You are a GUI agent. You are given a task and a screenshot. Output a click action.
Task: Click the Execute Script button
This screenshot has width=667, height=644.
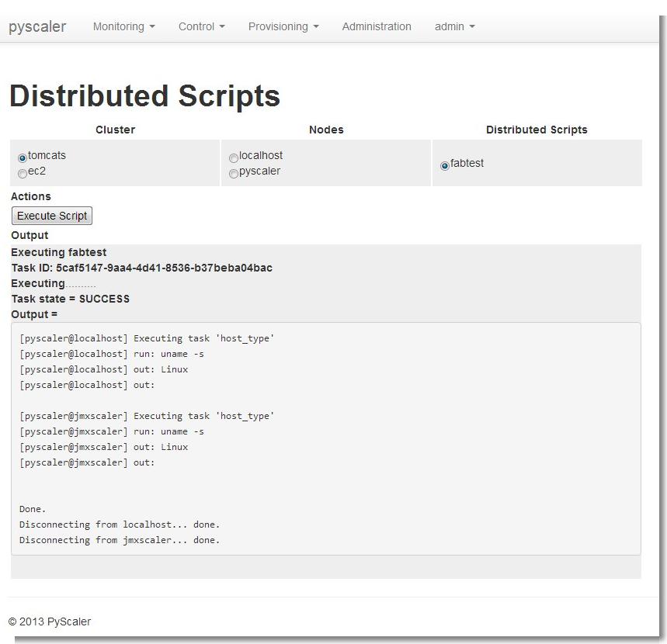click(52, 216)
